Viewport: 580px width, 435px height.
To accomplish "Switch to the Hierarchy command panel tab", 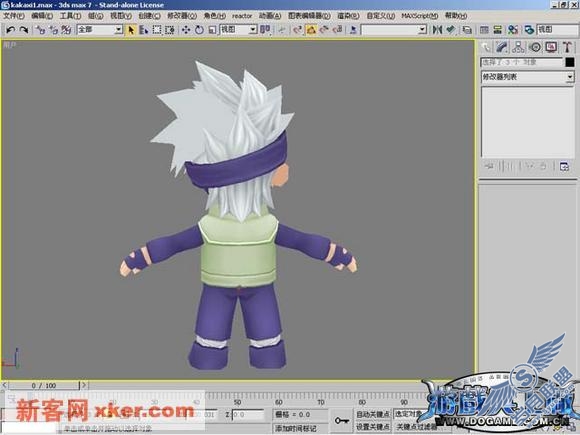I will (518, 47).
